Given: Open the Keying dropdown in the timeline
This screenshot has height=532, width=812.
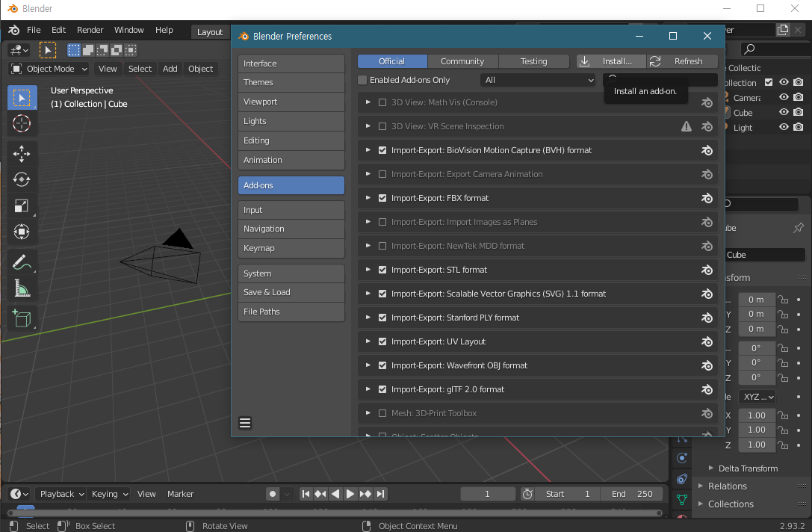Looking at the screenshot, I should click(109, 494).
